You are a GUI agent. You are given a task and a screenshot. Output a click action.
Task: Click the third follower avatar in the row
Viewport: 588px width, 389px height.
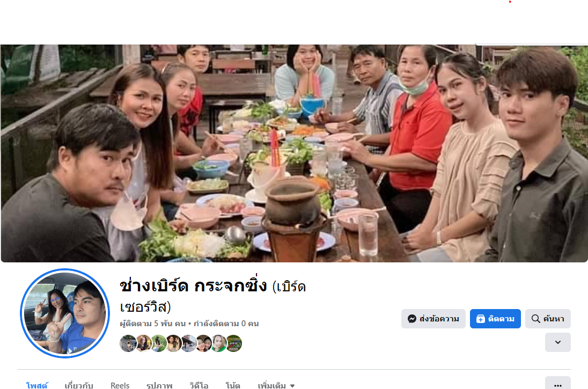tap(159, 343)
